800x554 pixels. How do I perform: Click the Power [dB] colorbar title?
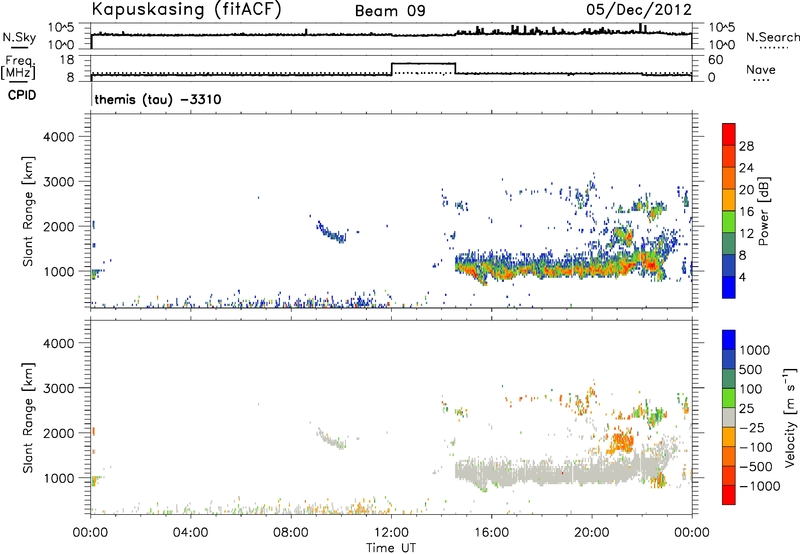[x=763, y=211]
